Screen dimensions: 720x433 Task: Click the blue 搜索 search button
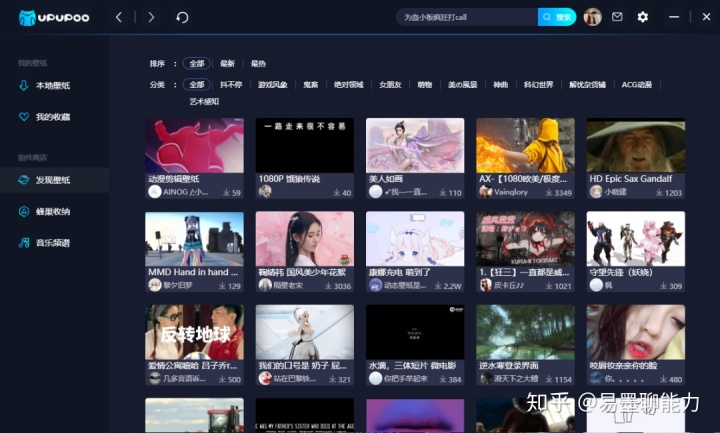point(557,17)
